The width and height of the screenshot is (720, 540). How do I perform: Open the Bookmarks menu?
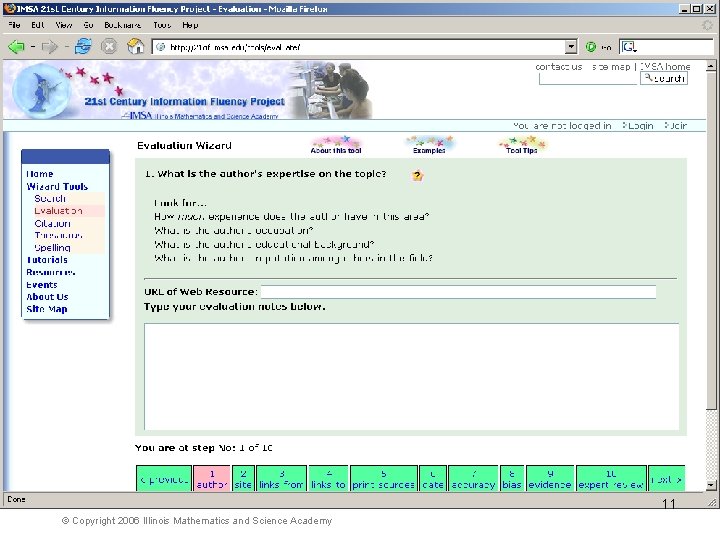[123, 25]
